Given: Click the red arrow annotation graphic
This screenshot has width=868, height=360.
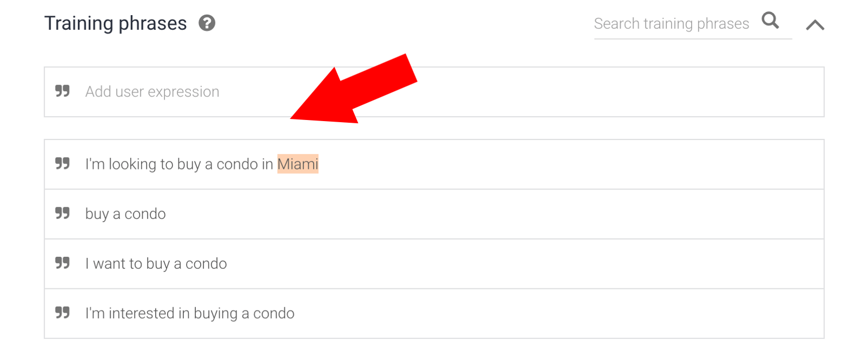Looking at the screenshot, I should click(353, 90).
